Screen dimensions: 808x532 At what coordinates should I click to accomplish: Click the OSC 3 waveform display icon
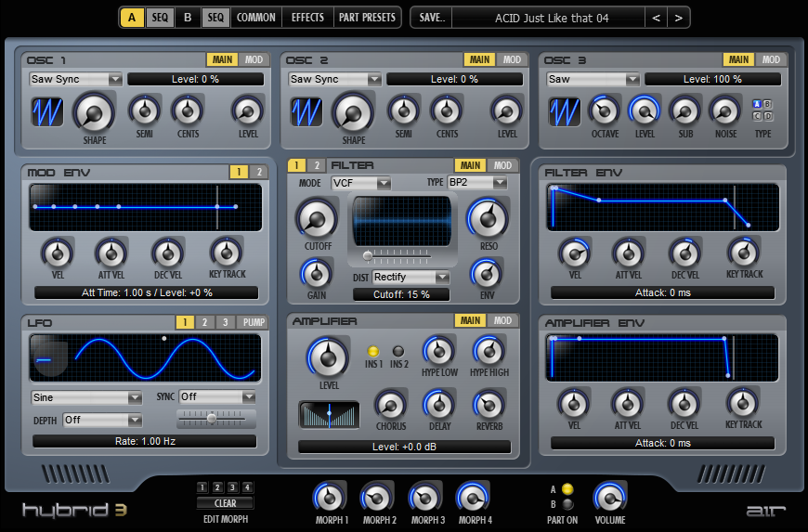pos(565,111)
